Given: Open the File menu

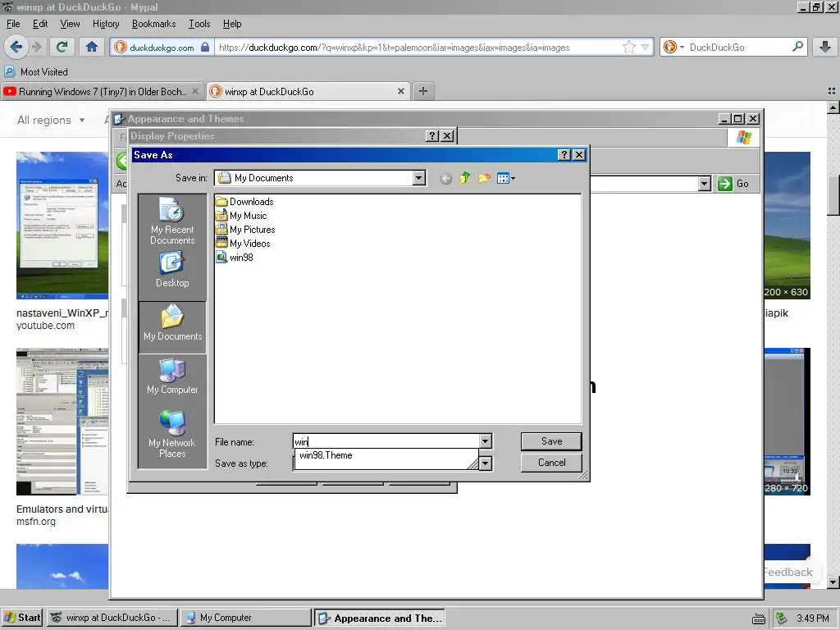Looking at the screenshot, I should [x=13, y=24].
